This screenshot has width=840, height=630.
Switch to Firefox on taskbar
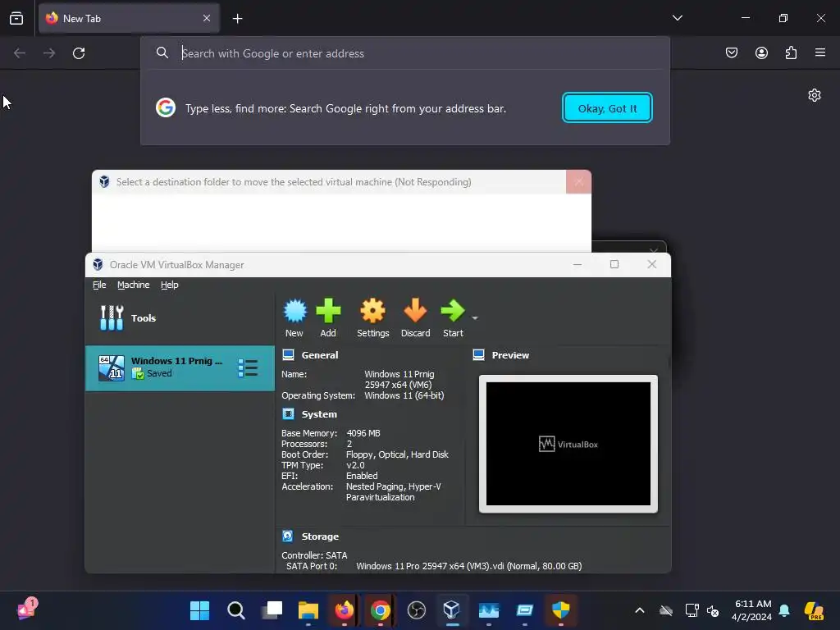(x=345, y=610)
